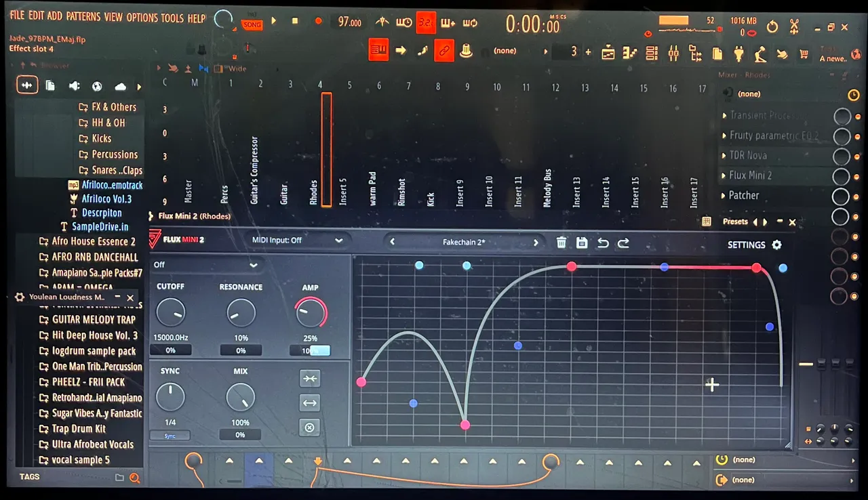
Task: Click the tempo 97.000 display
Action: click(x=350, y=22)
